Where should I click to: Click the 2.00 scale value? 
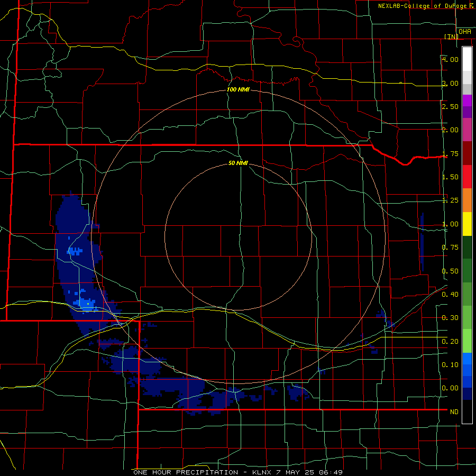coord(450,130)
